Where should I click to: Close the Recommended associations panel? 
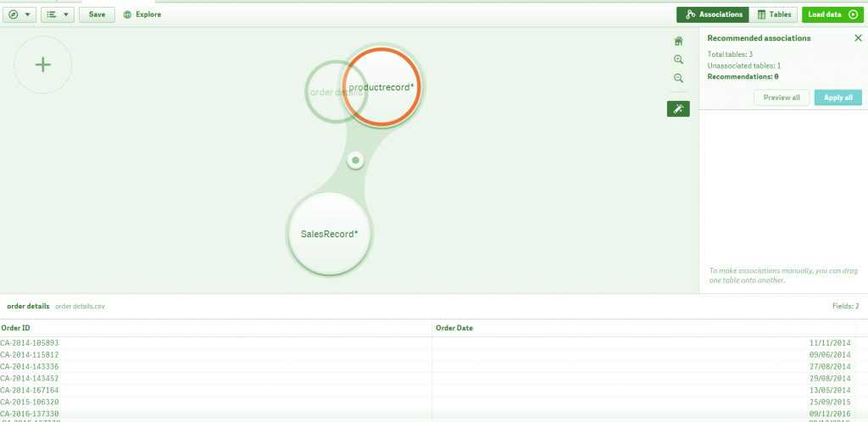[x=858, y=38]
